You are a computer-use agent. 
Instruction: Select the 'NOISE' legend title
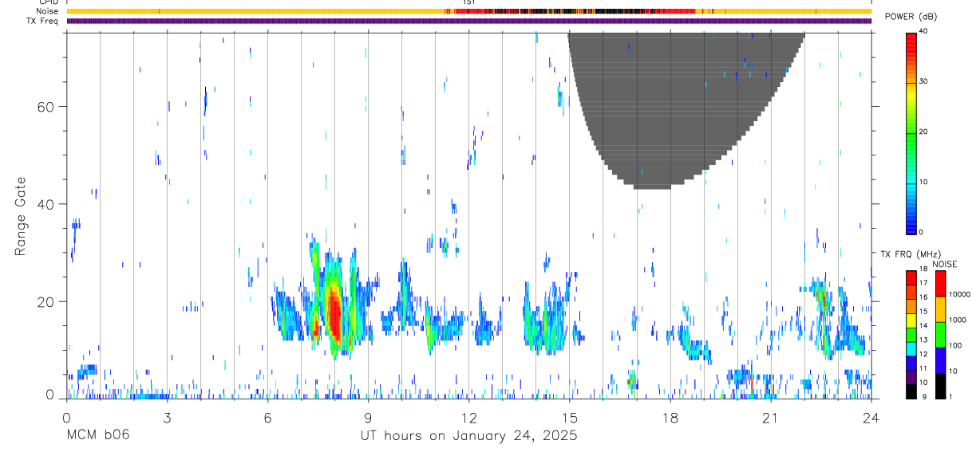click(943, 264)
